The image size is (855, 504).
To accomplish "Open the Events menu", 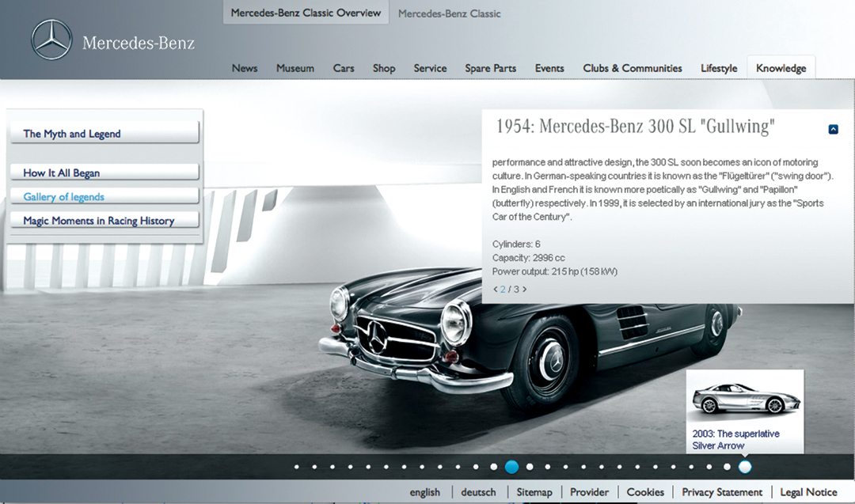I will point(549,68).
